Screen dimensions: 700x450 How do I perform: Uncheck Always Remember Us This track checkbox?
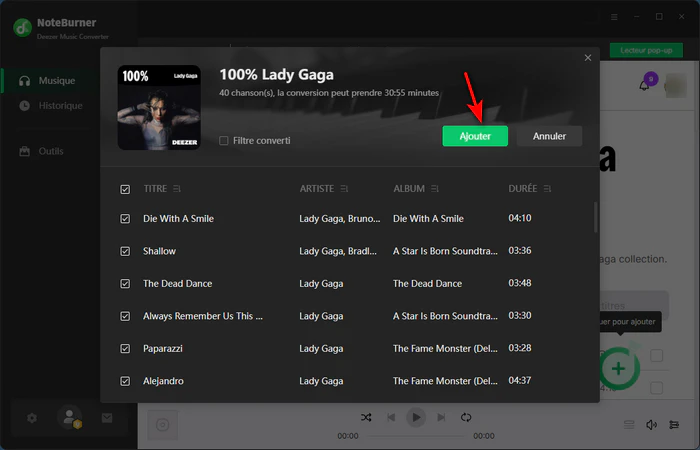point(125,317)
